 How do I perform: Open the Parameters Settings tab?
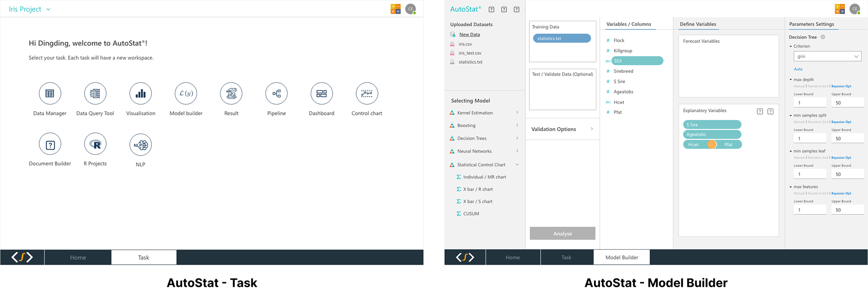[811, 24]
